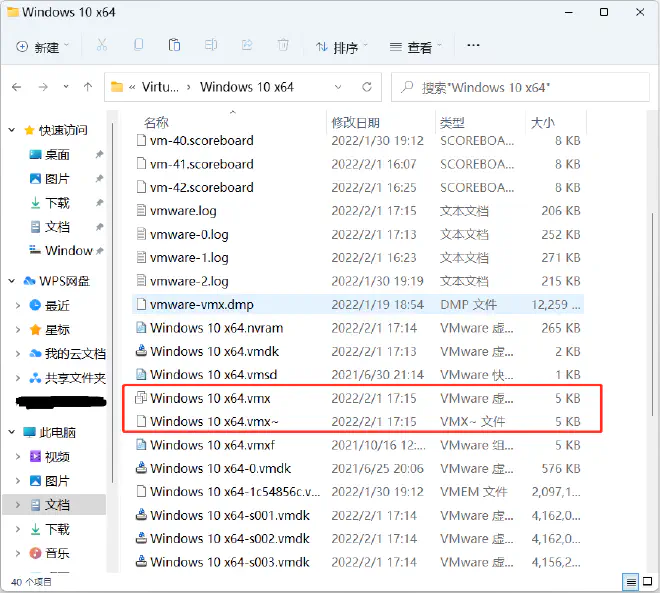Open the 排序 sort dropdown
The width and height of the screenshot is (660, 593).
[x=342, y=47]
